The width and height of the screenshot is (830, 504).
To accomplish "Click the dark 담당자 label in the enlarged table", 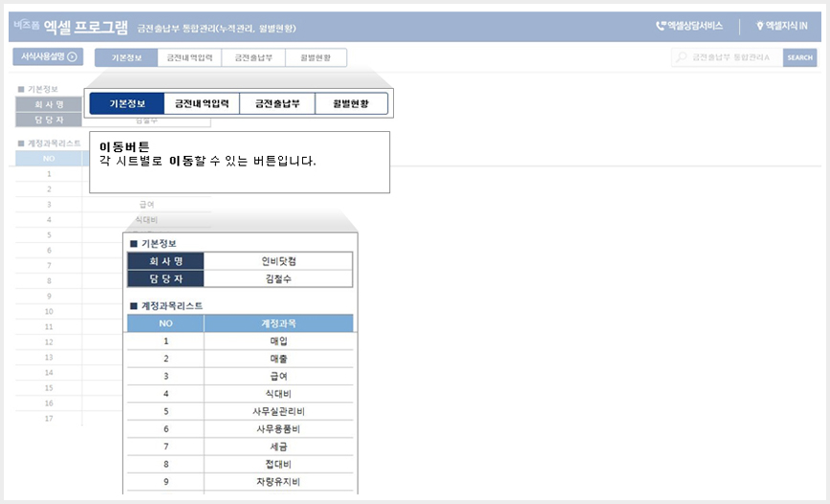I will tap(165, 278).
